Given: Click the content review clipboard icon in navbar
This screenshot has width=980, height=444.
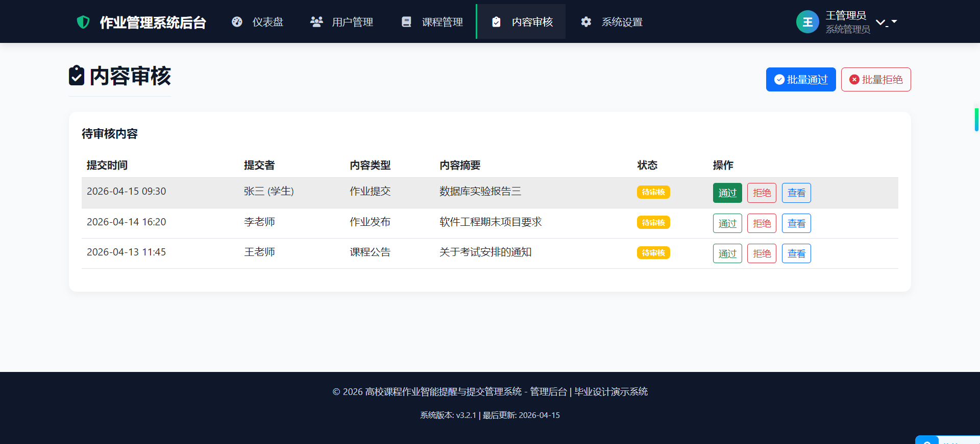Looking at the screenshot, I should tap(496, 22).
